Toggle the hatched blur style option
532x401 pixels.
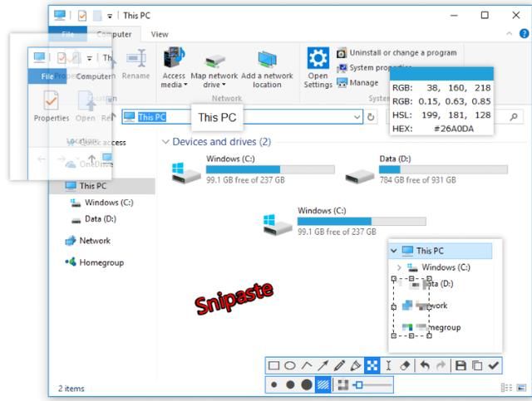point(323,384)
